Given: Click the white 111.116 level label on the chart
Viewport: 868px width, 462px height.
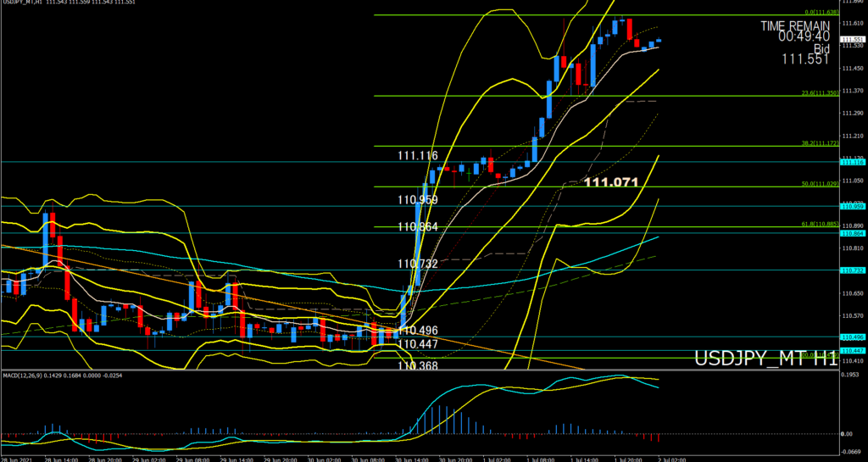Looking at the screenshot, I should (417, 156).
